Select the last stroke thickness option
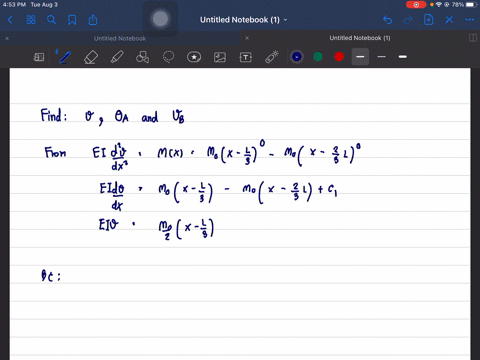The height and width of the screenshot is (360, 480). 403,57
